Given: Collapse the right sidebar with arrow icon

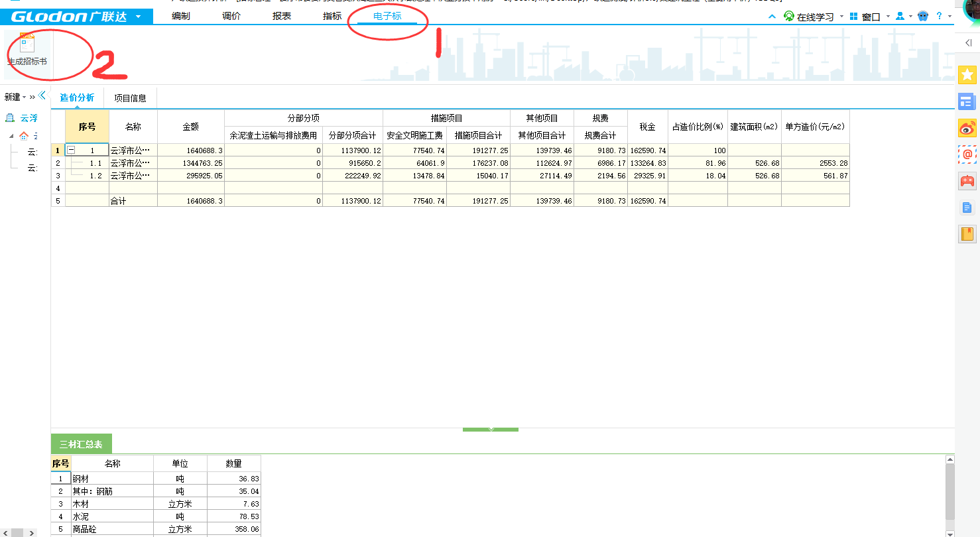Looking at the screenshot, I should tap(968, 42).
